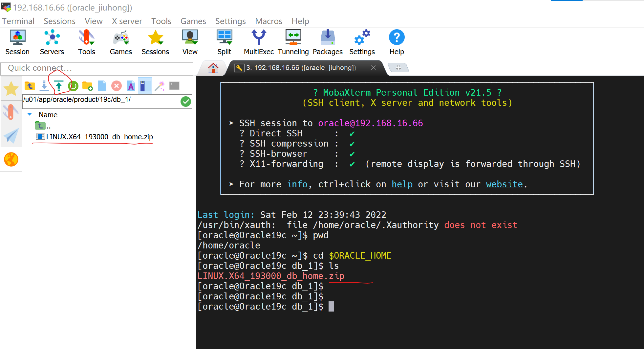Open the Tools sidebar tab with knife icon

coord(11,112)
